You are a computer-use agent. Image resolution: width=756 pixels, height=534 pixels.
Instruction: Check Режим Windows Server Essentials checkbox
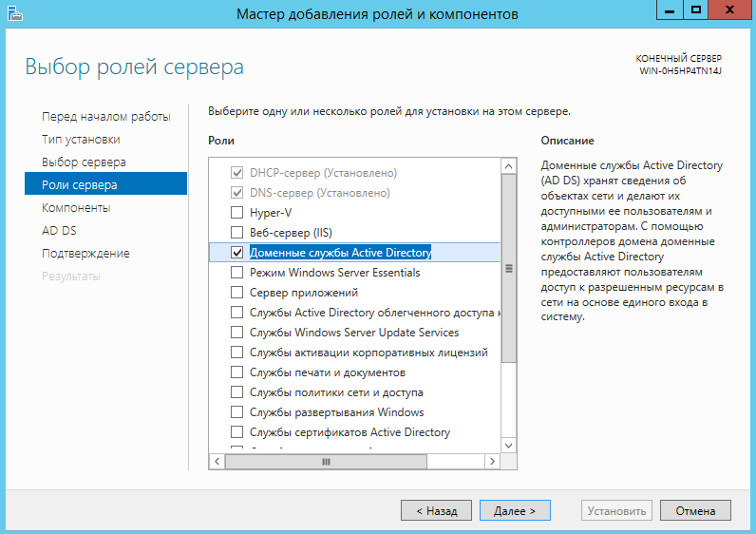tap(236, 273)
